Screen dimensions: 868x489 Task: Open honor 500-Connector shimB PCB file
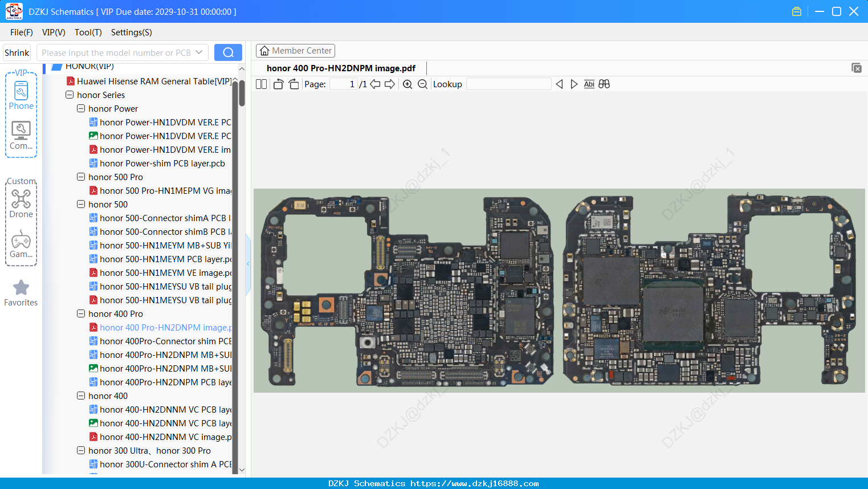(160, 232)
